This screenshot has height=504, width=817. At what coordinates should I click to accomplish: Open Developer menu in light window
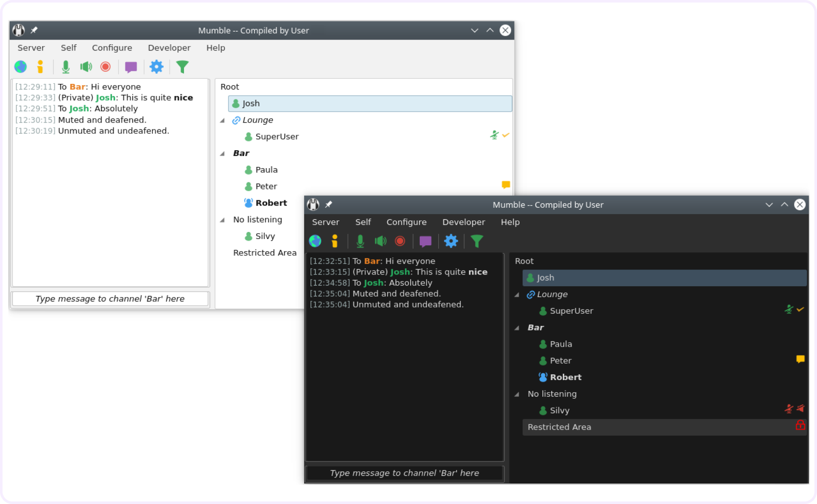(x=169, y=48)
